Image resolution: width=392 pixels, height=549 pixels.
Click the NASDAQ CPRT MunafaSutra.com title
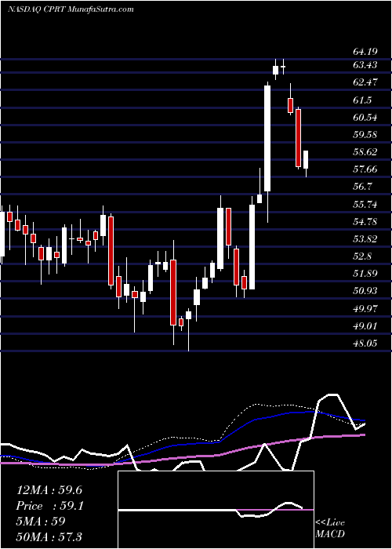tap(71, 9)
